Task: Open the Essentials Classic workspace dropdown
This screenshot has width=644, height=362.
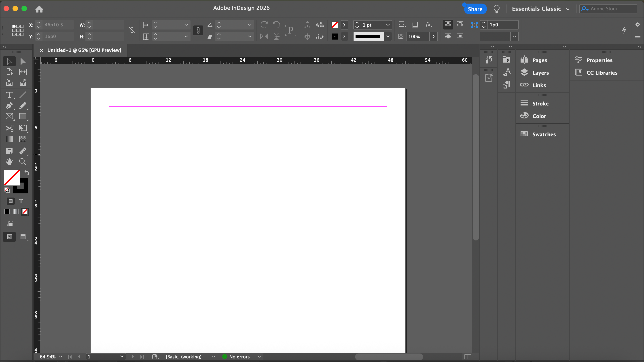Action: click(x=540, y=9)
